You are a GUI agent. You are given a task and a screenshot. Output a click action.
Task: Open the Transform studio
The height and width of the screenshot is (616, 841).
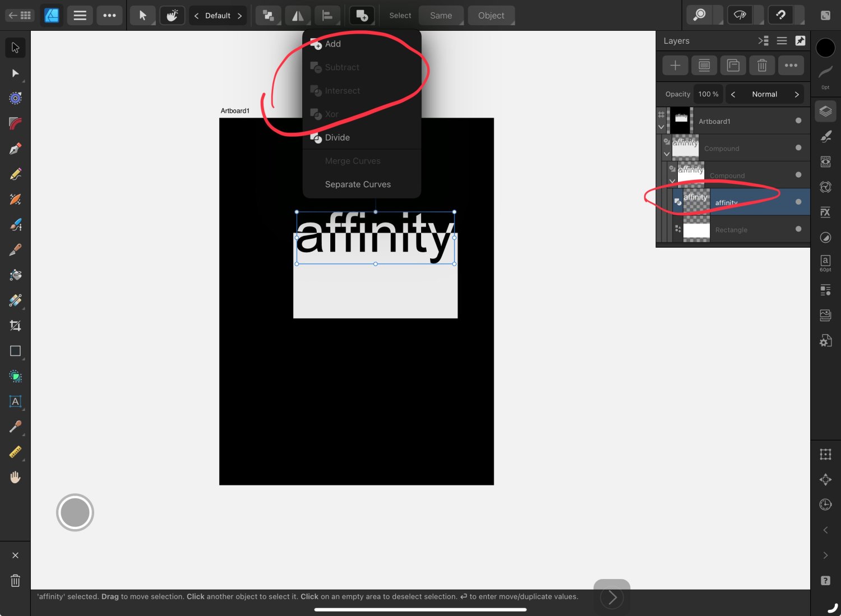coord(825,455)
